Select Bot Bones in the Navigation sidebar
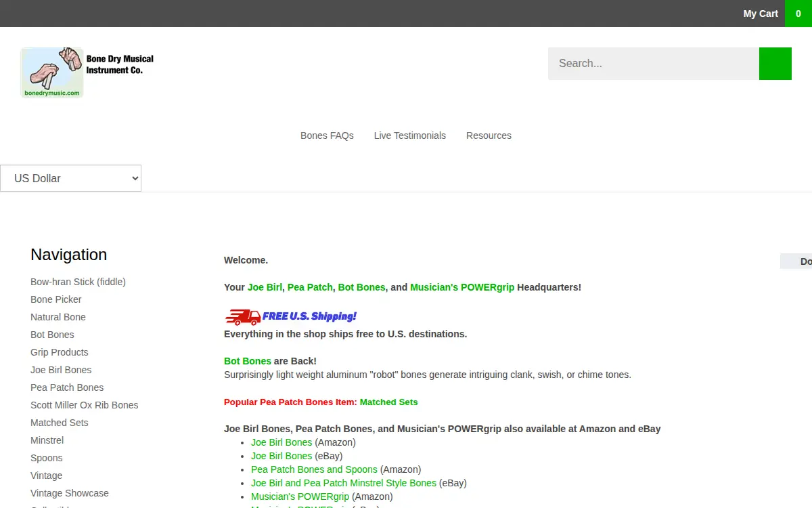The width and height of the screenshot is (812, 508). 52,335
